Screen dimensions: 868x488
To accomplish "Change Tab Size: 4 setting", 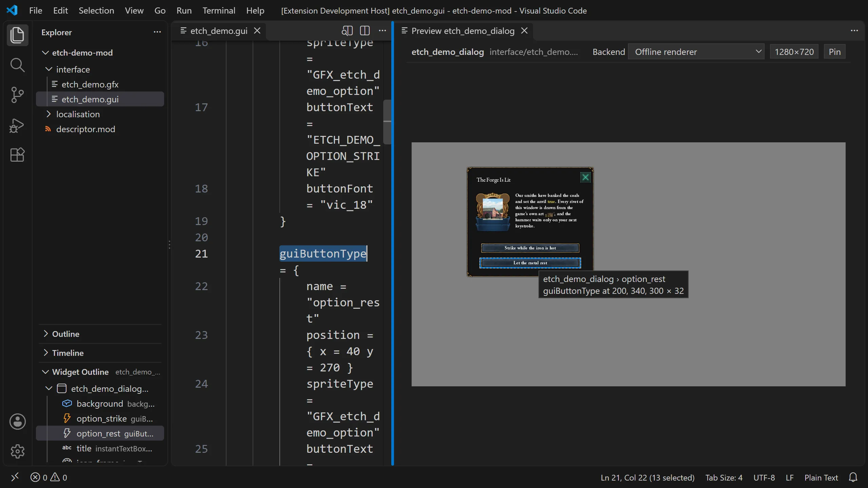I will pyautogui.click(x=724, y=477).
